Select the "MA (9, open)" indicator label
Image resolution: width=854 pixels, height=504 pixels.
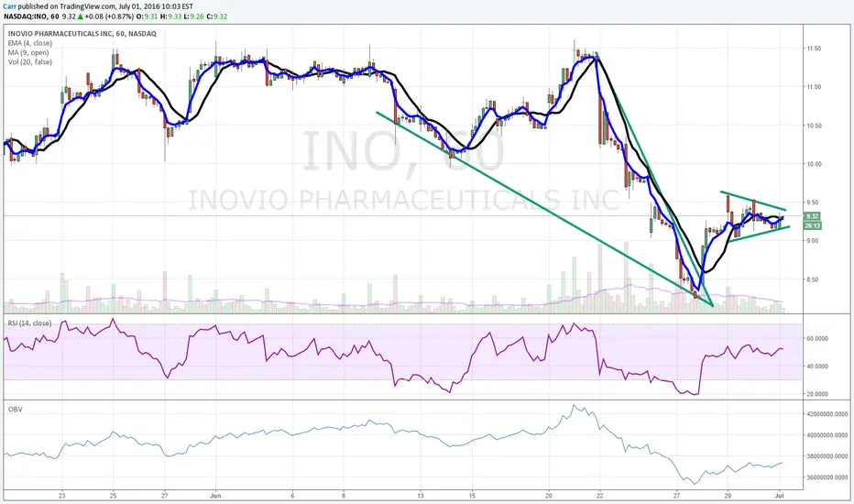pyautogui.click(x=28, y=53)
